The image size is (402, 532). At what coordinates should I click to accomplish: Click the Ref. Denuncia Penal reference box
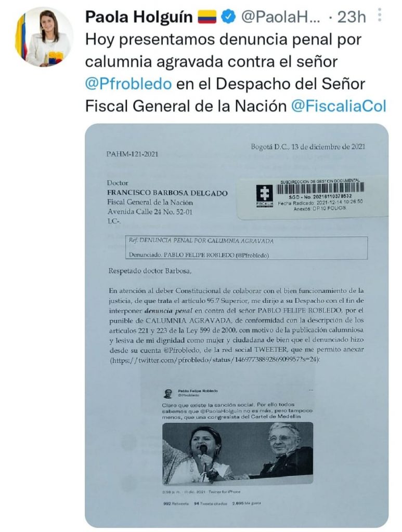tap(246, 248)
